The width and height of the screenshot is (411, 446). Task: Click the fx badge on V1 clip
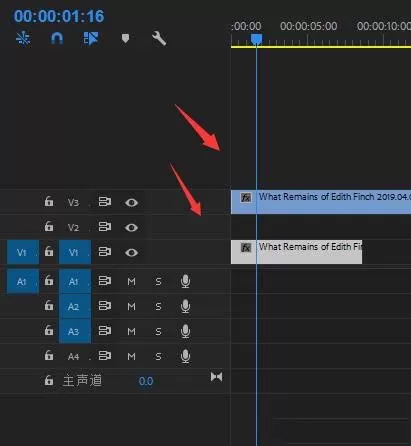coord(246,248)
